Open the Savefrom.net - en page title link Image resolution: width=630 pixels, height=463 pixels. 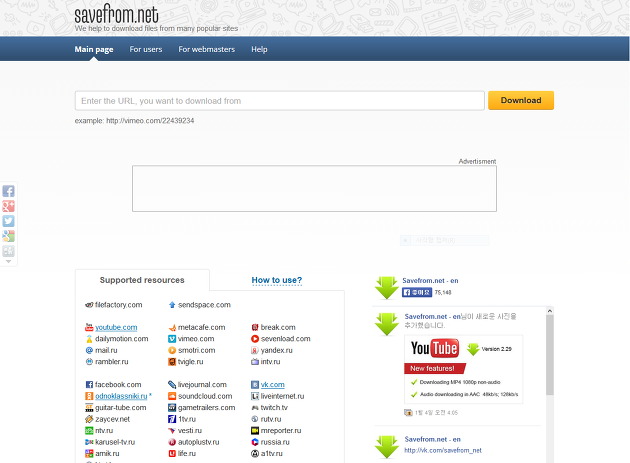[430, 281]
